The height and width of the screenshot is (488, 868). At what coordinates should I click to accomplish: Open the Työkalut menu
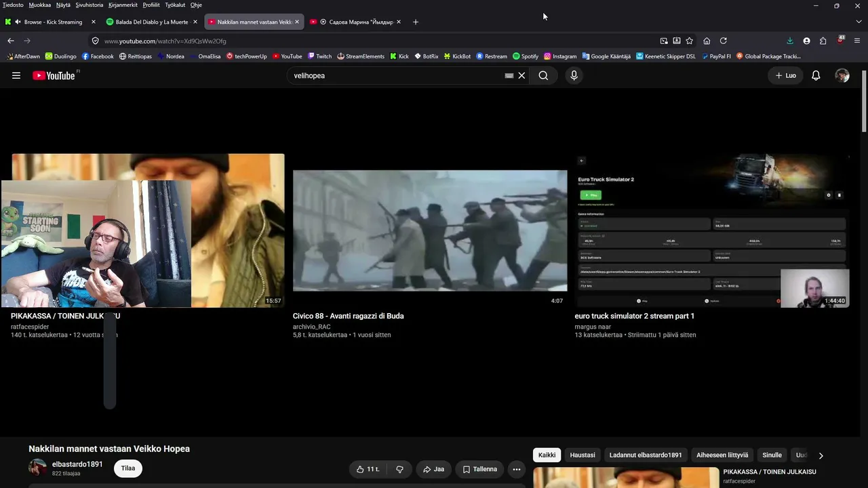point(175,5)
